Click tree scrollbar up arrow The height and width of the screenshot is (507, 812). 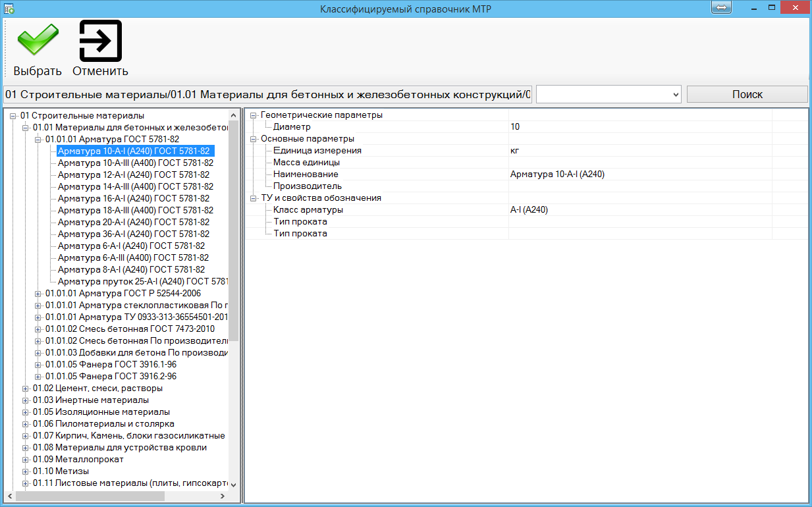point(234,115)
